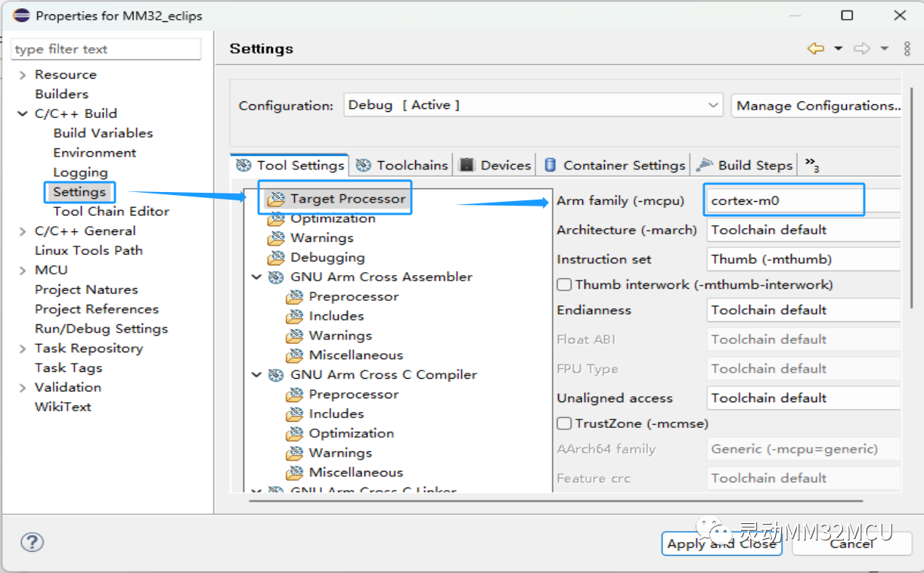This screenshot has width=924, height=573.
Task: Click the horizontal scrollbar under settings panel
Action: point(556,500)
